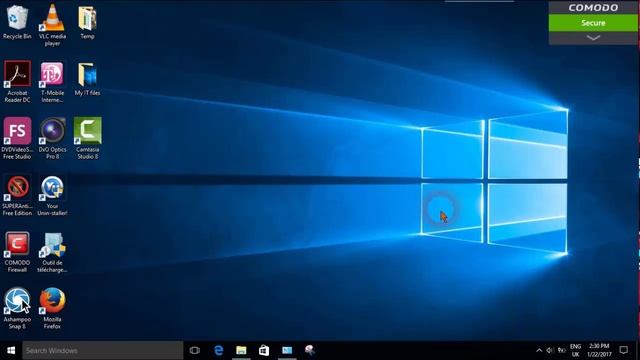640x360 pixels.
Task: Switch to the running taskbar app beside Store
Action: click(x=287, y=350)
